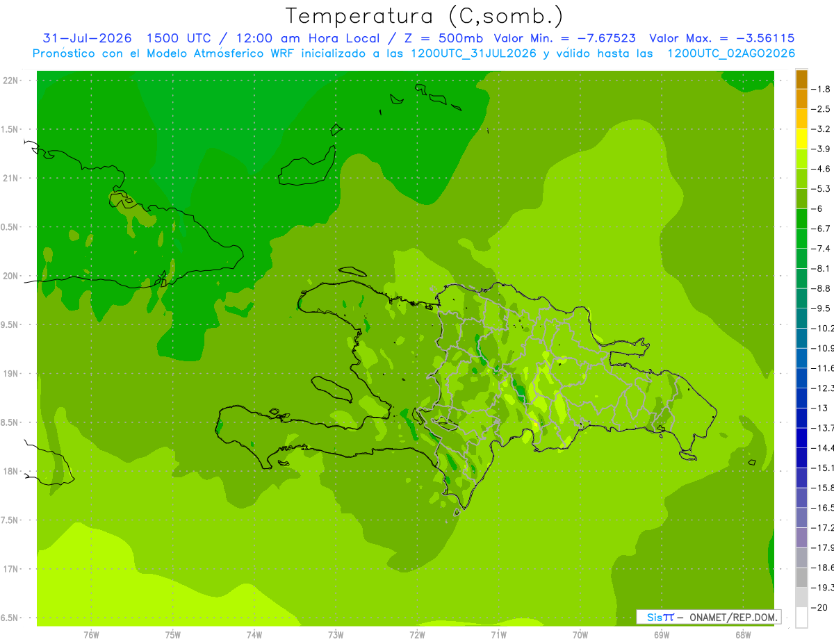834x644 pixels.
Task: Click the 17N latitude axis label
Action: 10,569
